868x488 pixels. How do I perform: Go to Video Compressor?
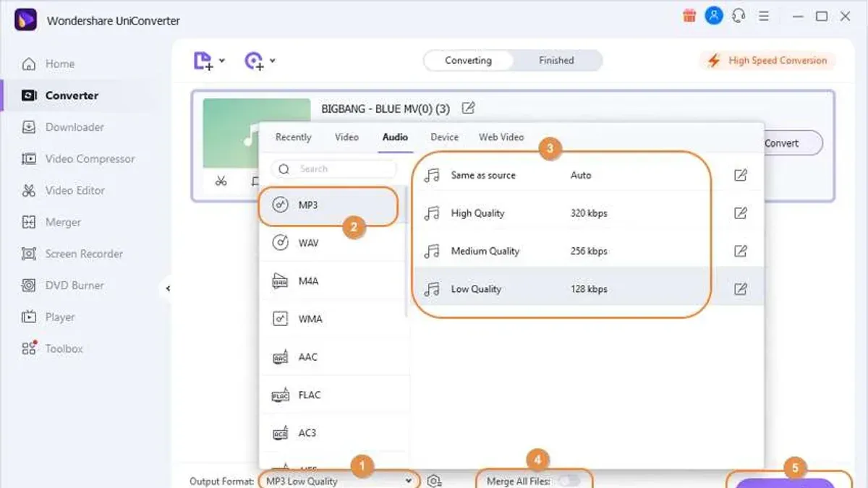(78, 159)
